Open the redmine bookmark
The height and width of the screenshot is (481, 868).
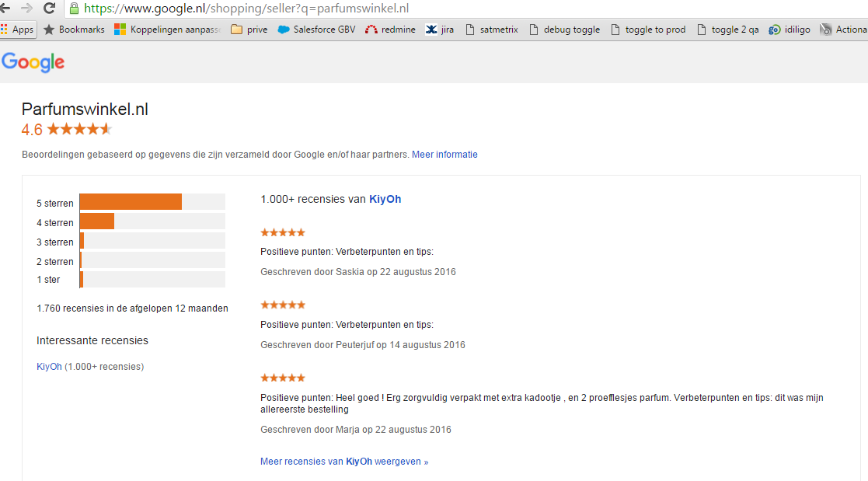coord(390,30)
